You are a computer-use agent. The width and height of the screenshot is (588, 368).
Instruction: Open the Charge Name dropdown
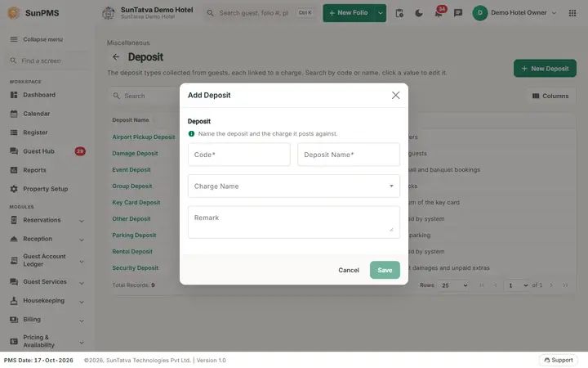tap(294, 186)
